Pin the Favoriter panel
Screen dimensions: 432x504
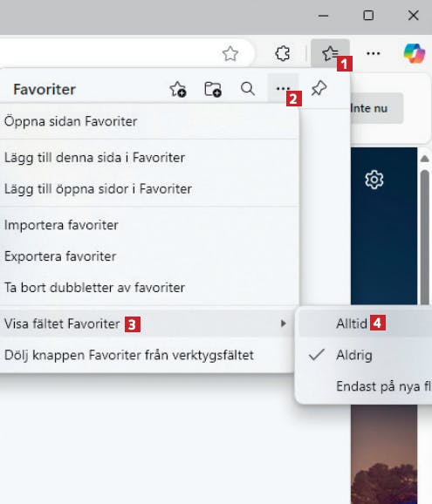[319, 88]
